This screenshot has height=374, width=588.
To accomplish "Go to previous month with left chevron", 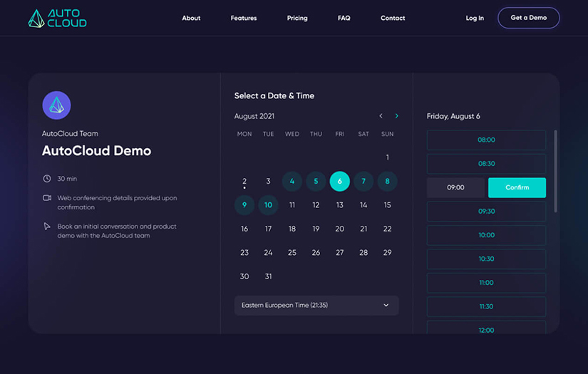I will coord(381,116).
